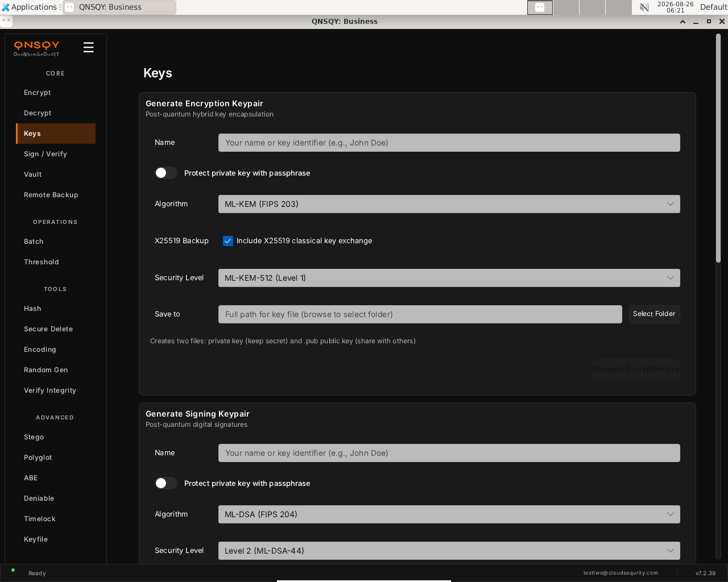Screen dimensions: 728x582
Task: Open the Encrypt page
Action: tap(56, 93)
